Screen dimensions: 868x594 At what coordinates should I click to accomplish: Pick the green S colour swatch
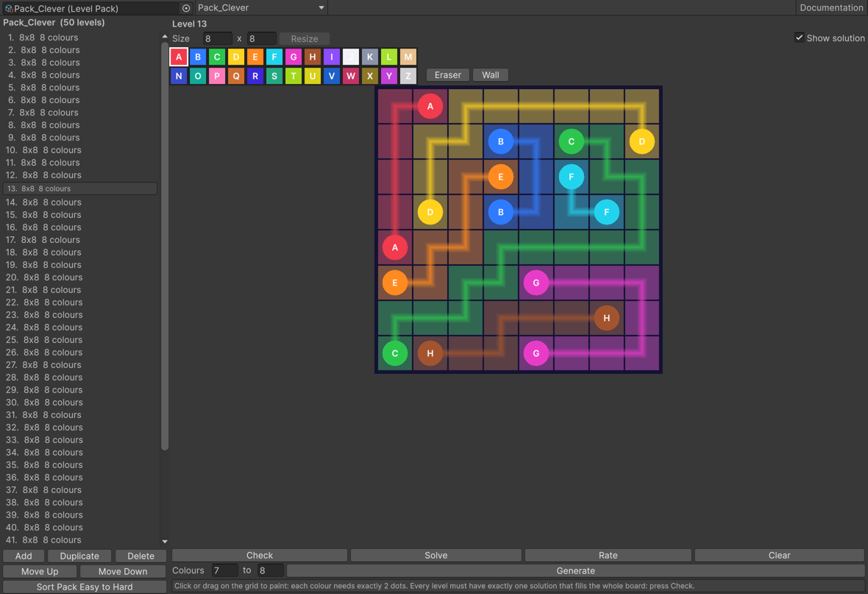click(x=274, y=76)
